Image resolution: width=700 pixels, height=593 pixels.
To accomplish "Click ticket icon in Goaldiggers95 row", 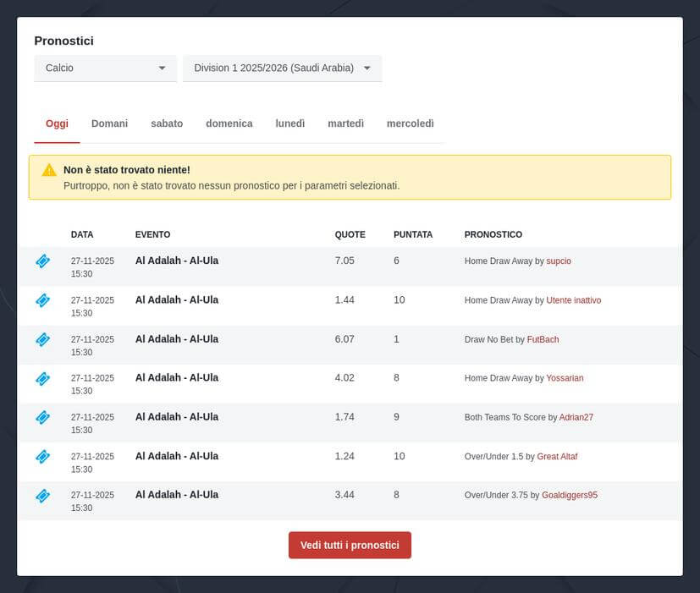I will tap(42, 495).
